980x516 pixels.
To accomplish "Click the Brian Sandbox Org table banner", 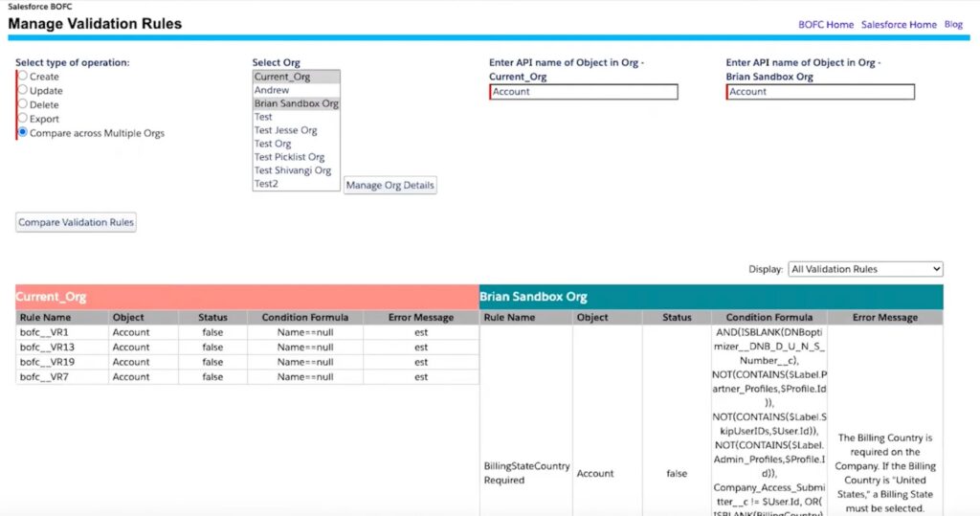I will (x=711, y=297).
